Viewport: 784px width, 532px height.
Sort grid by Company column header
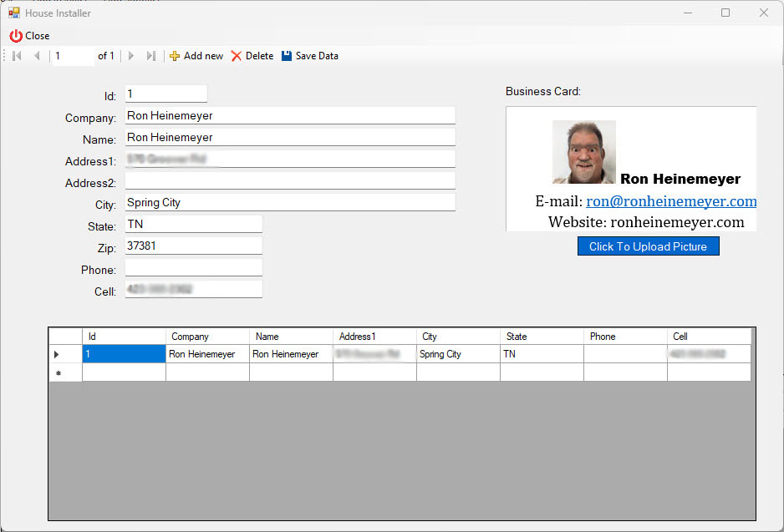tap(207, 337)
